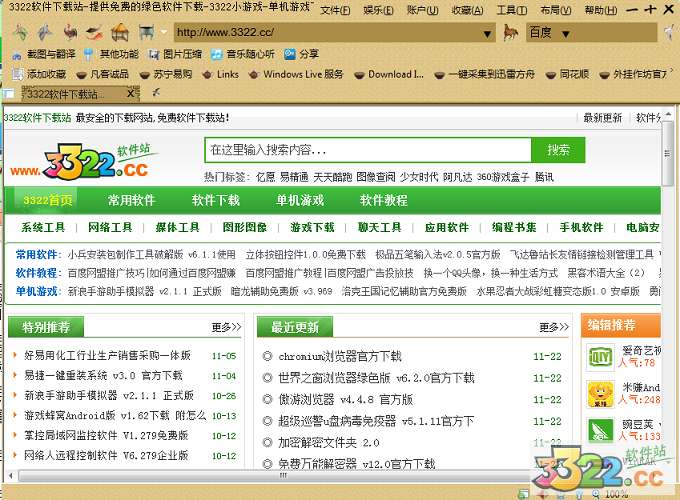Screen dimensions: 680x500
Task: Switch to the 软件下载 navigation tab
Action: pyautogui.click(x=216, y=199)
